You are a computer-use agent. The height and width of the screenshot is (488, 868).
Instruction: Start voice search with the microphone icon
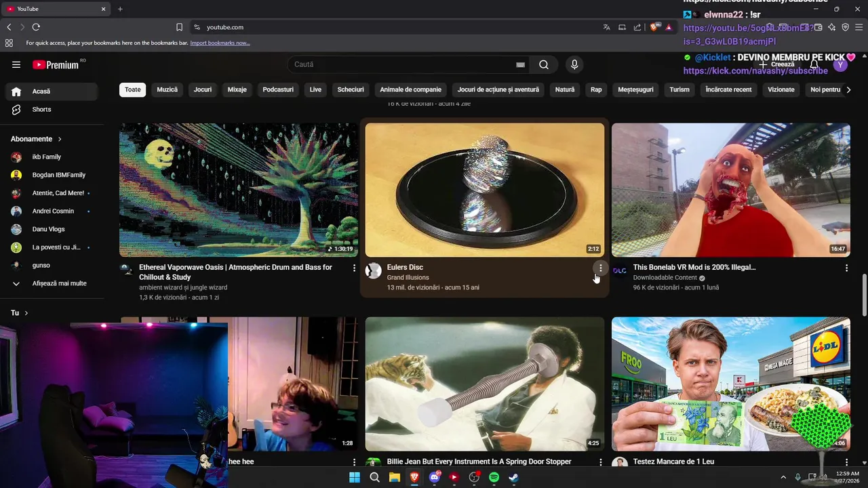574,64
